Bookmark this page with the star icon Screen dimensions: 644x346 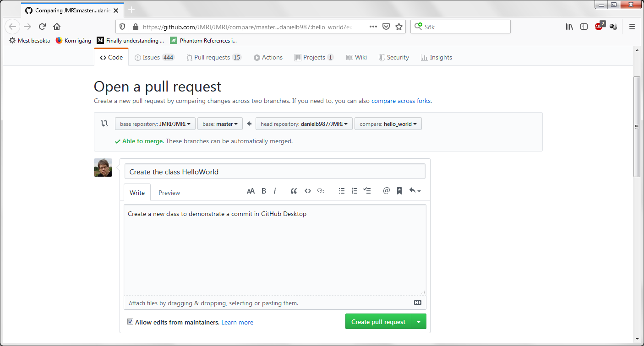(399, 27)
